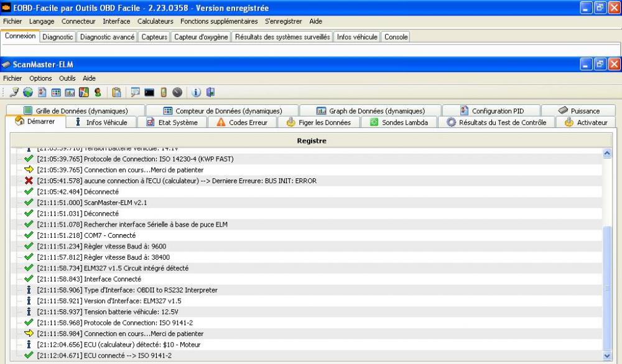Click the handheld device toolbar icon
This screenshot has height=364, width=622.
pyautogui.click(x=164, y=93)
